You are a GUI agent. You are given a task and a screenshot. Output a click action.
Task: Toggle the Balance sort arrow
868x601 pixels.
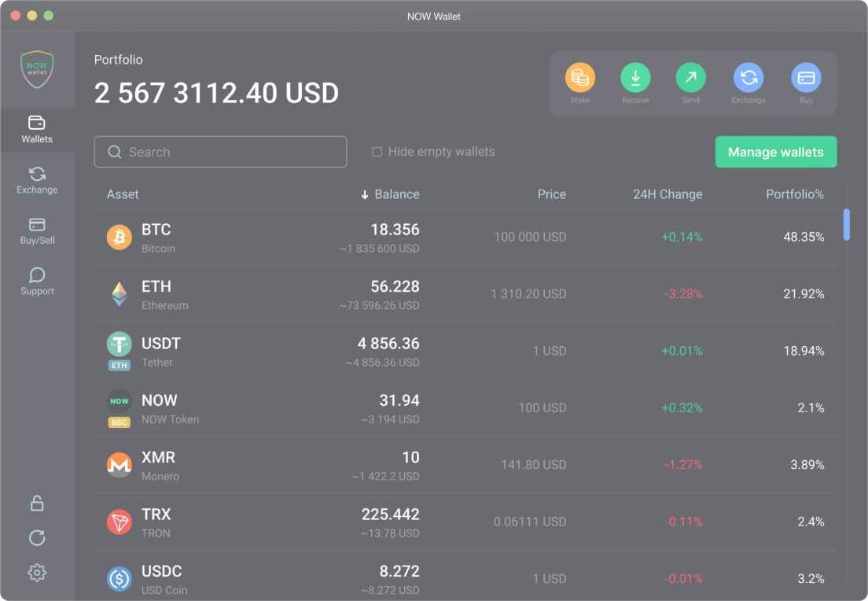pyautogui.click(x=364, y=194)
